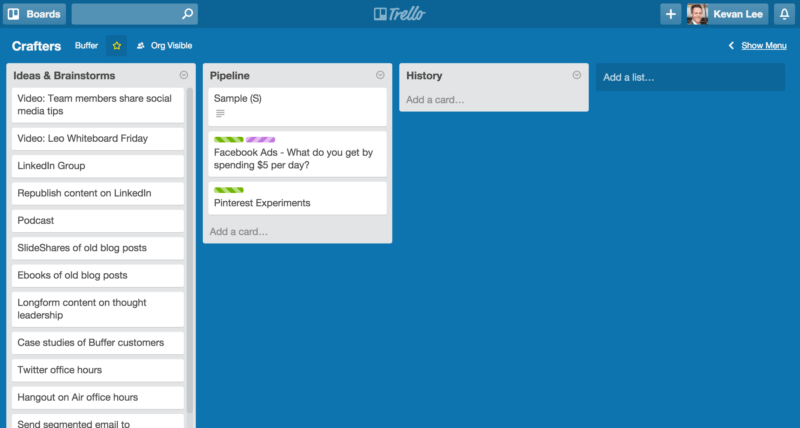The height and width of the screenshot is (428, 800).
Task: Open Video: Leo Whiteboard Friday card
Action: (98, 139)
